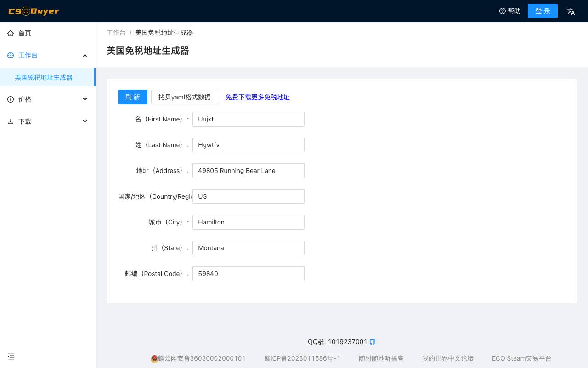
Task: Select 美国免税地址生成器 sidebar item
Action: point(48,77)
